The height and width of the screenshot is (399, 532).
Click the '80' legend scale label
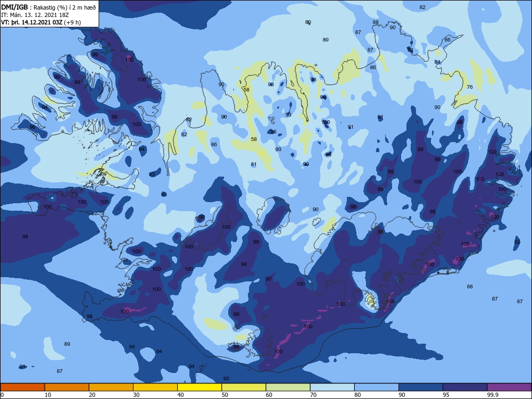pyautogui.click(x=358, y=395)
